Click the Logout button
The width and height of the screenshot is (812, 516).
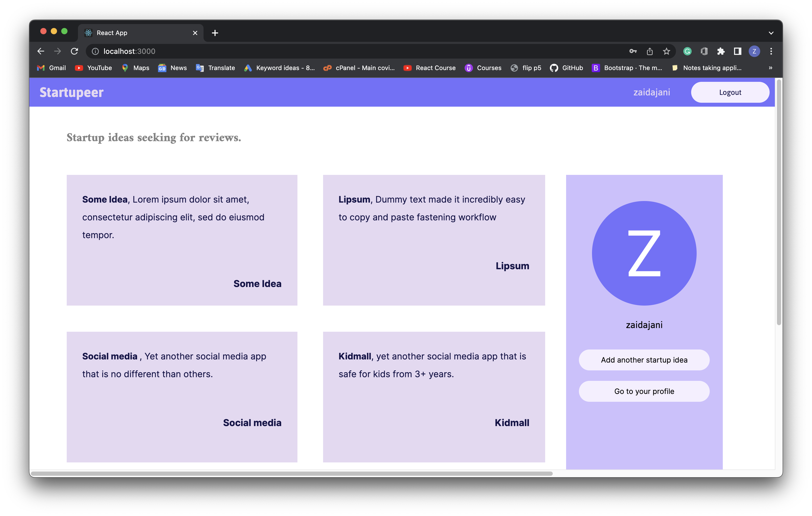point(730,92)
